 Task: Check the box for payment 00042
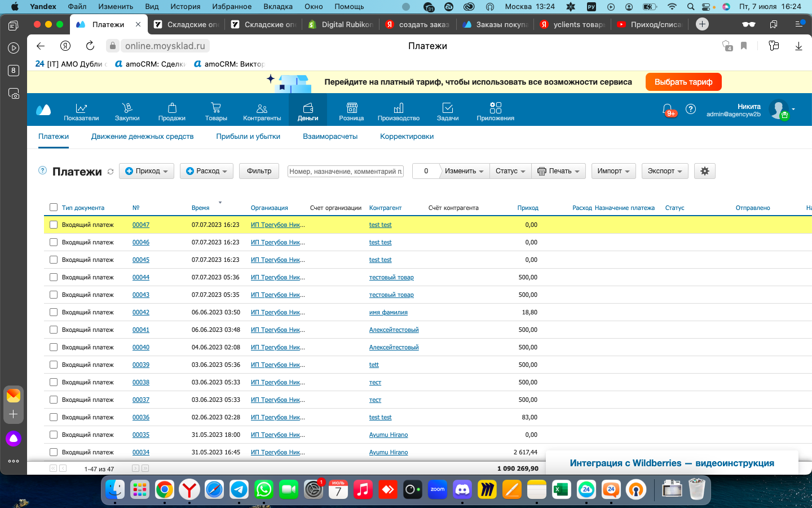pos(54,312)
